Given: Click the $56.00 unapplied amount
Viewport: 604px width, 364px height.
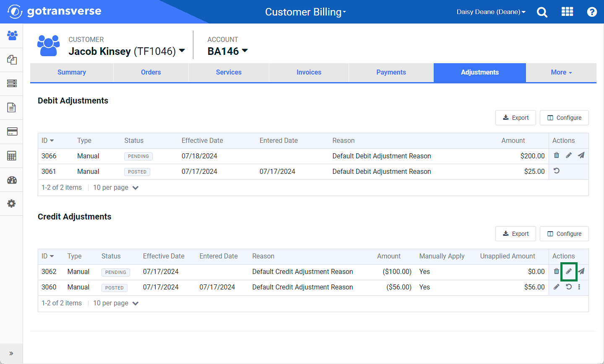Looking at the screenshot, I should pos(534,287).
